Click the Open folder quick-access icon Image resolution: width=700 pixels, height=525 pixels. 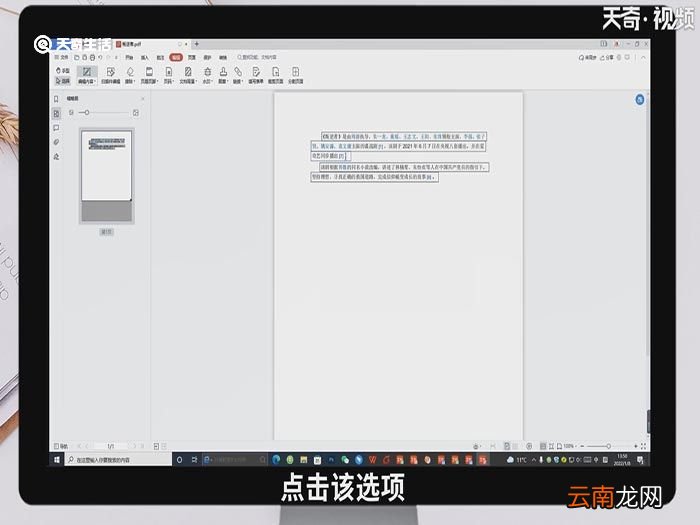pos(77,58)
